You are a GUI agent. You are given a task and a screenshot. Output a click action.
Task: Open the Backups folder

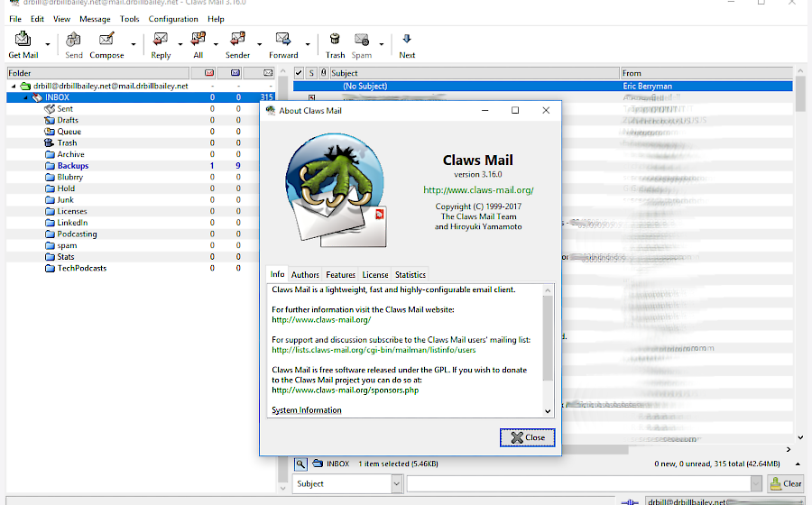tap(72, 166)
